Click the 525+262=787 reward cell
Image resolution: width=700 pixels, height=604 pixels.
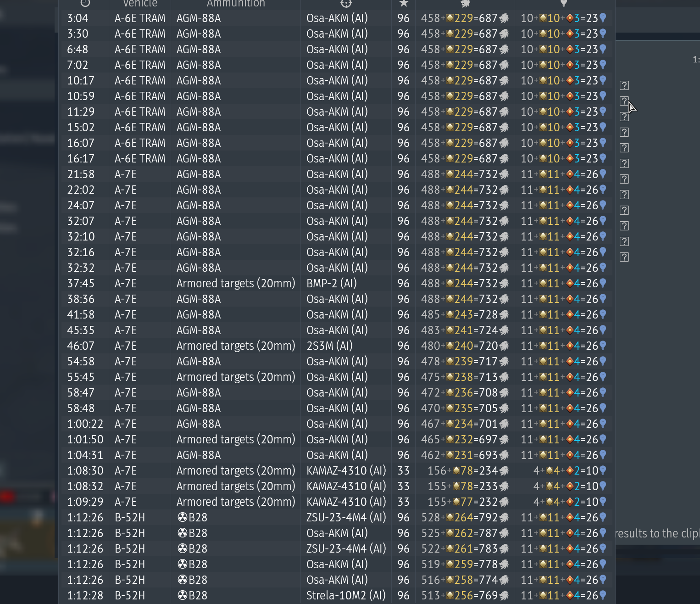465,533
